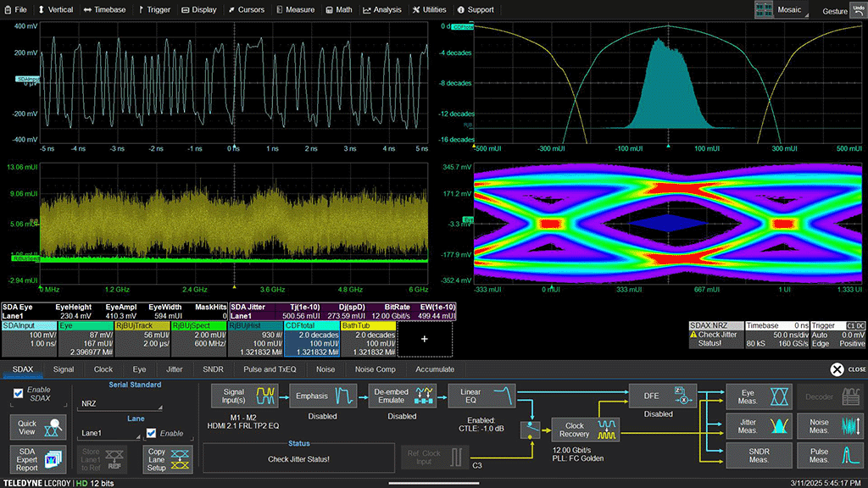
Task: Open the Linear EQ block
Action: click(x=481, y=396)
